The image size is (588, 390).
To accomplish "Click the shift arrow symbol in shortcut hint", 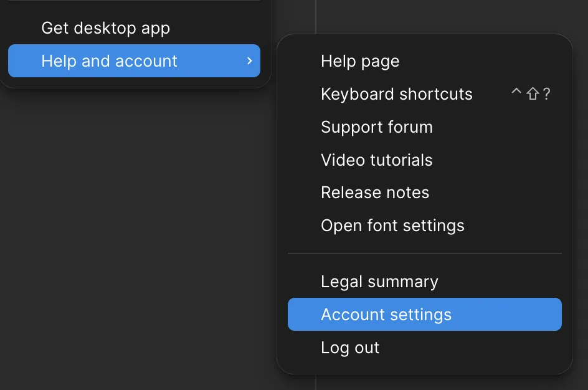I will (532, 94).
